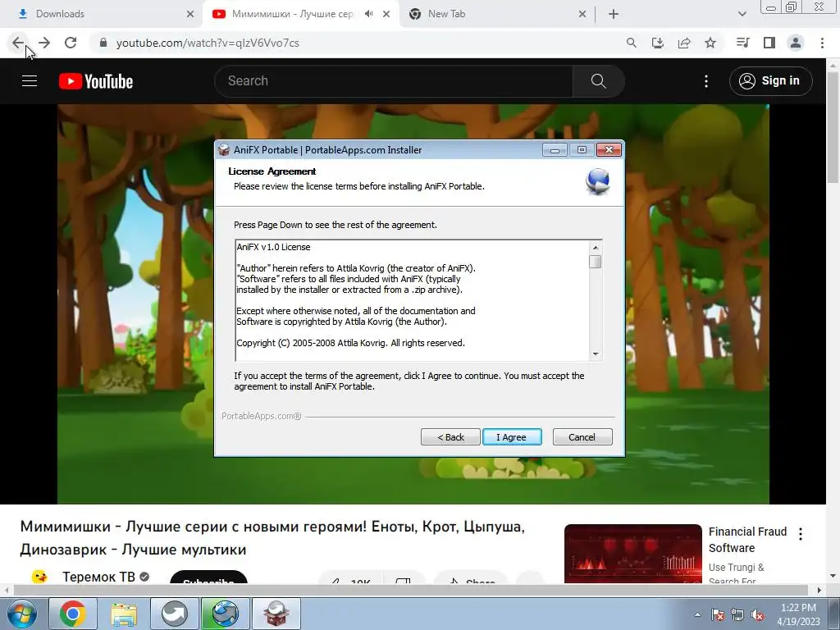Click the horizontal page scrollbar
The image size is (840, 630).
(411, 590)
